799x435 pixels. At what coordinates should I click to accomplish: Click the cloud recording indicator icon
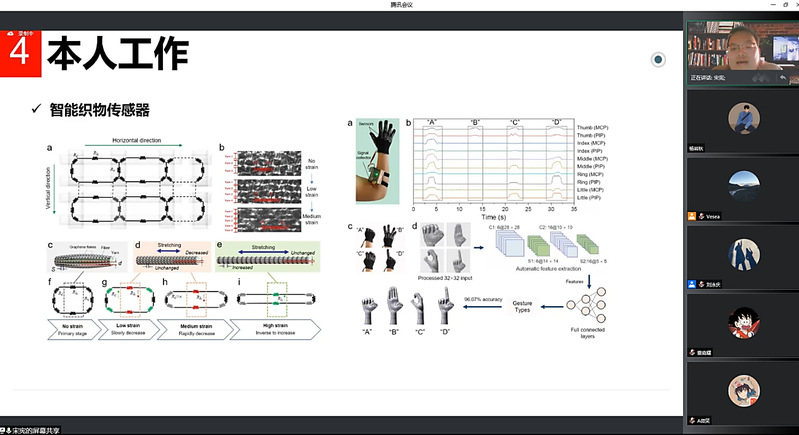[8, 32]
